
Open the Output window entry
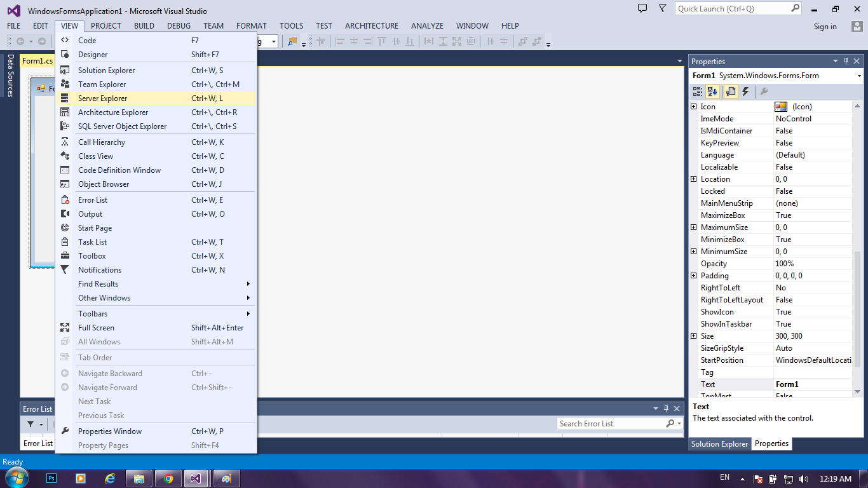coord(156,214)
